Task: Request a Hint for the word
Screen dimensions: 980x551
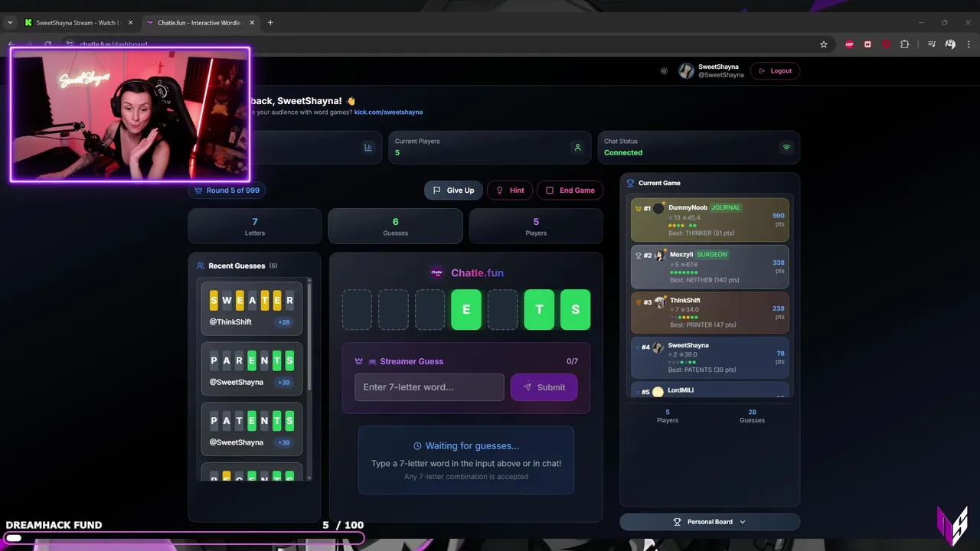Action: click(510, 191)
